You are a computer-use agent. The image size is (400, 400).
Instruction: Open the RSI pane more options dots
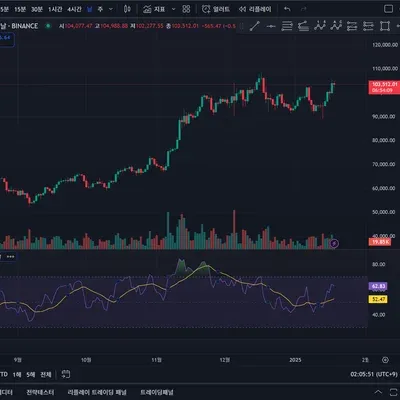tap(10, 257)
